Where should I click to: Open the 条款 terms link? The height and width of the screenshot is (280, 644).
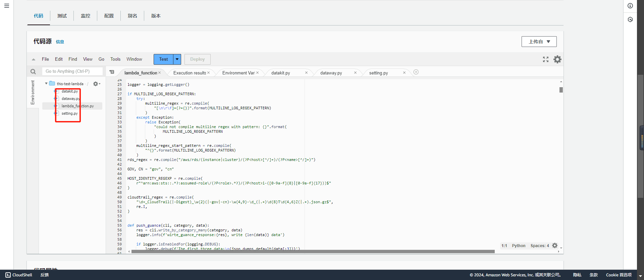[x=594, y=275]
